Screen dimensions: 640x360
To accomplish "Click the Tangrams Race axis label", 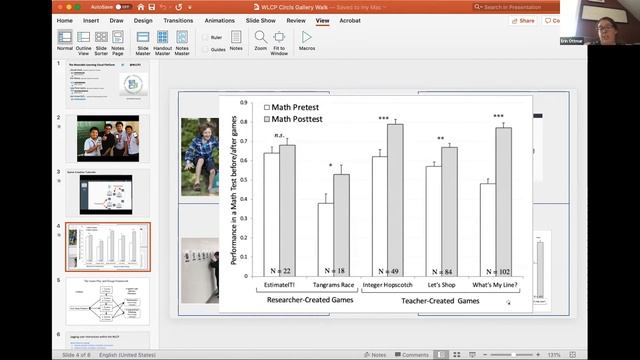I will 333,285.
